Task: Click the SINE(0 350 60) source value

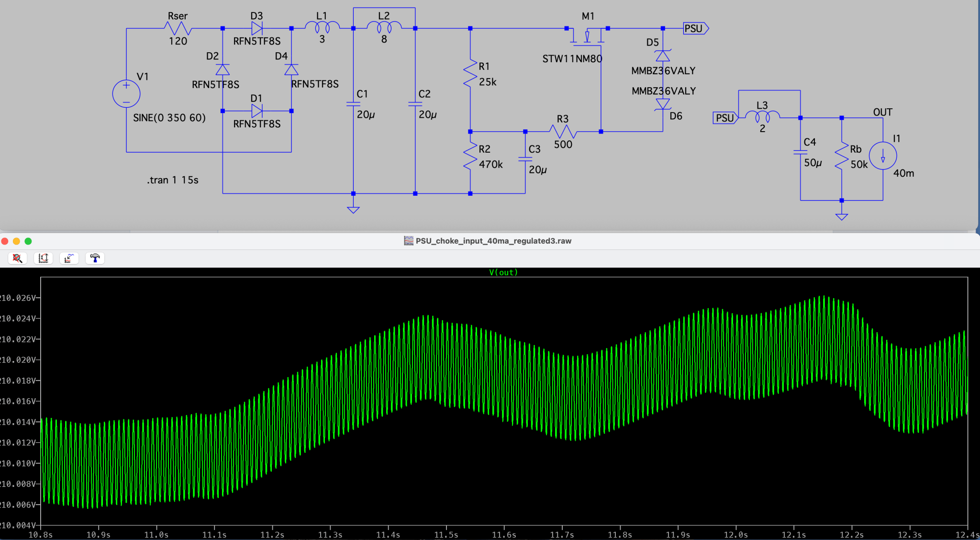Action: tap(169, 118)
